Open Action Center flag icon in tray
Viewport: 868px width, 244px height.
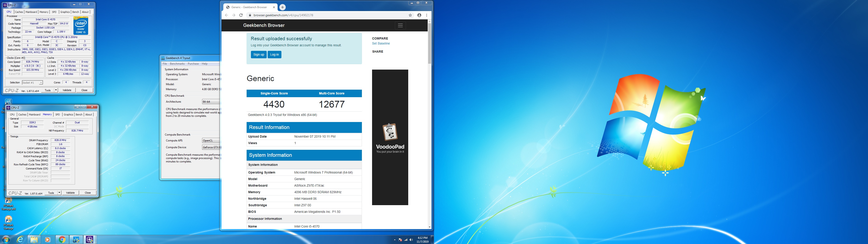coord(400,240)
